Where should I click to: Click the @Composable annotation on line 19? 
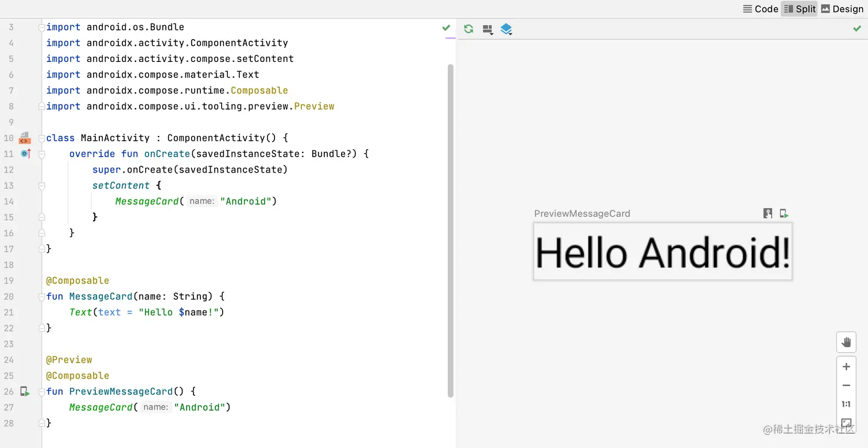[77, 281]
